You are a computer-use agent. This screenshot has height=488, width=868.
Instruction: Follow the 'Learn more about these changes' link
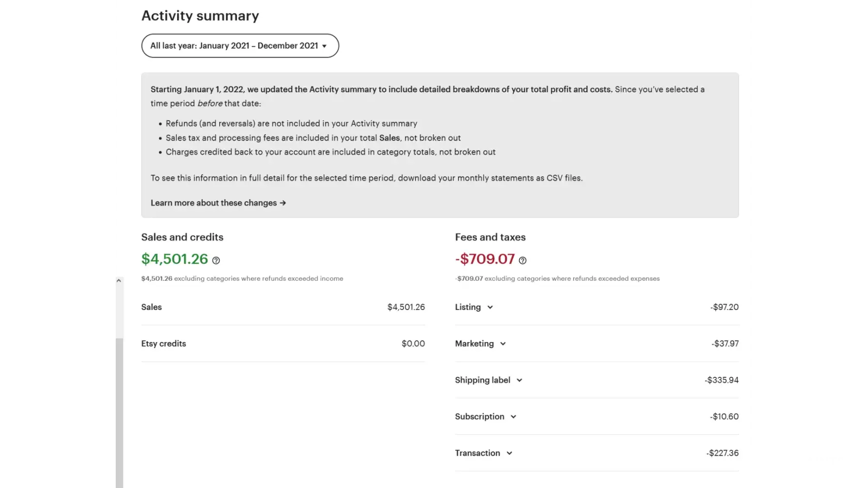pyautogui.click(x=213, y=203)
